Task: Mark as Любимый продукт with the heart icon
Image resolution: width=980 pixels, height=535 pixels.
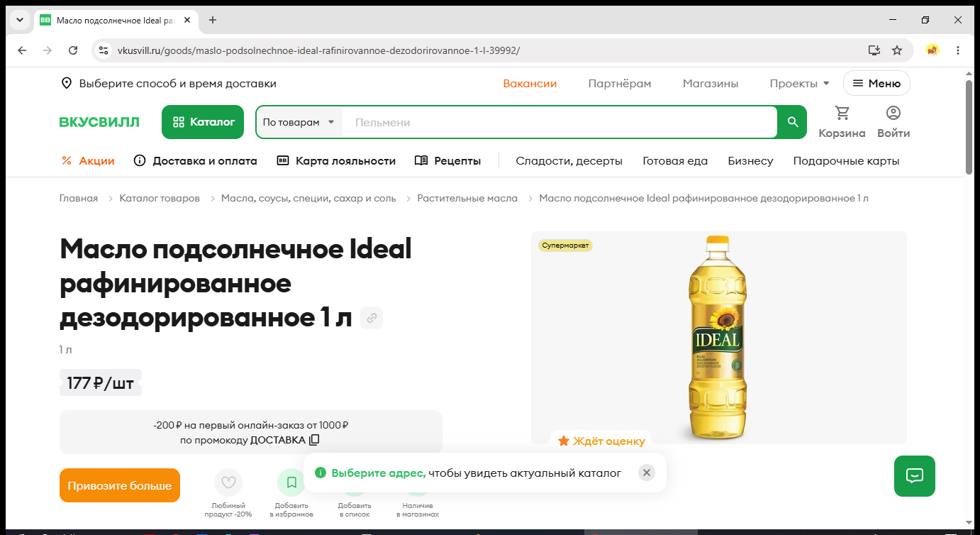Action: pos(228,482)
